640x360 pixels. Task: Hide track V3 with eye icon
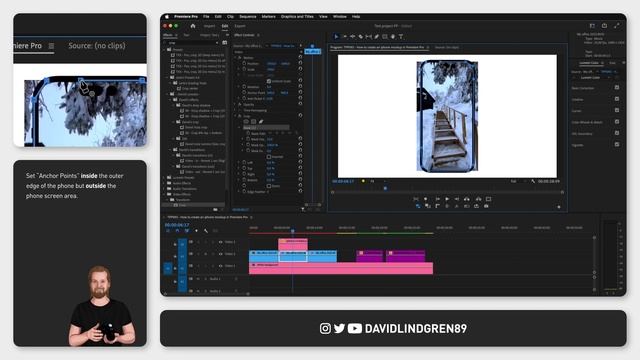pos(220,242)
